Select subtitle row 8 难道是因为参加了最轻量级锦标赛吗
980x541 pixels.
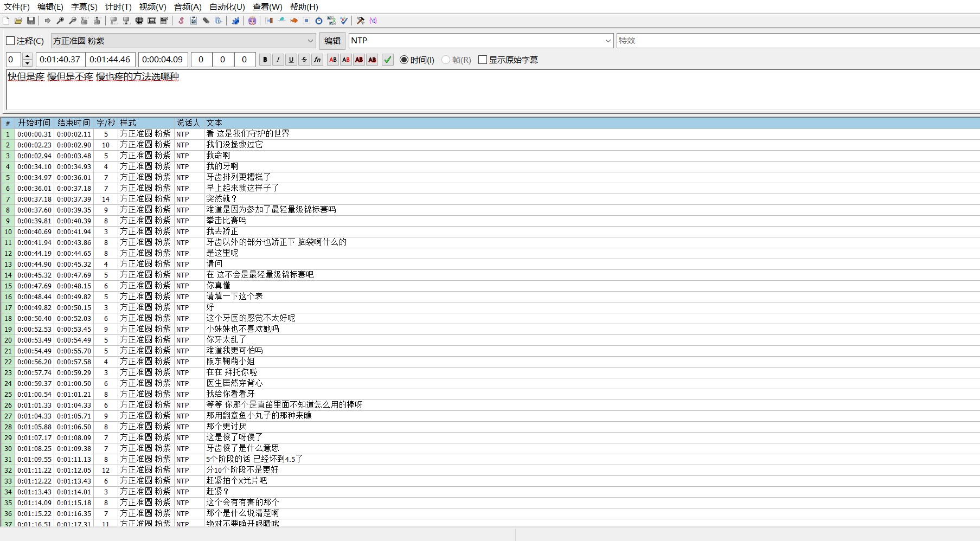490,210
